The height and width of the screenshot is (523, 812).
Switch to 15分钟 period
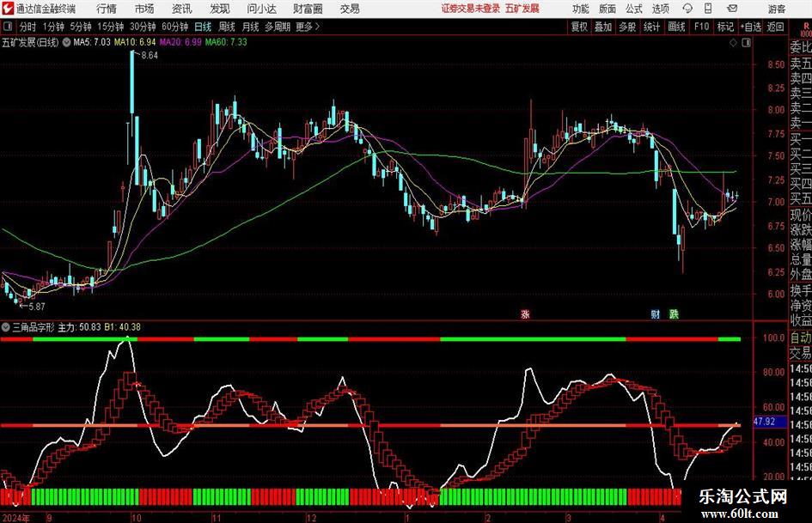point(110,27)
